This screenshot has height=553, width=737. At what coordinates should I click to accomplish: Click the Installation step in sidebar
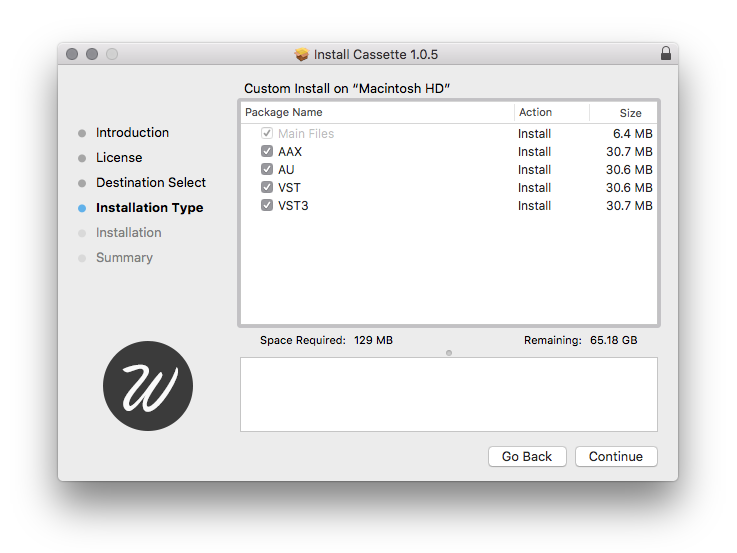[128, 233]
